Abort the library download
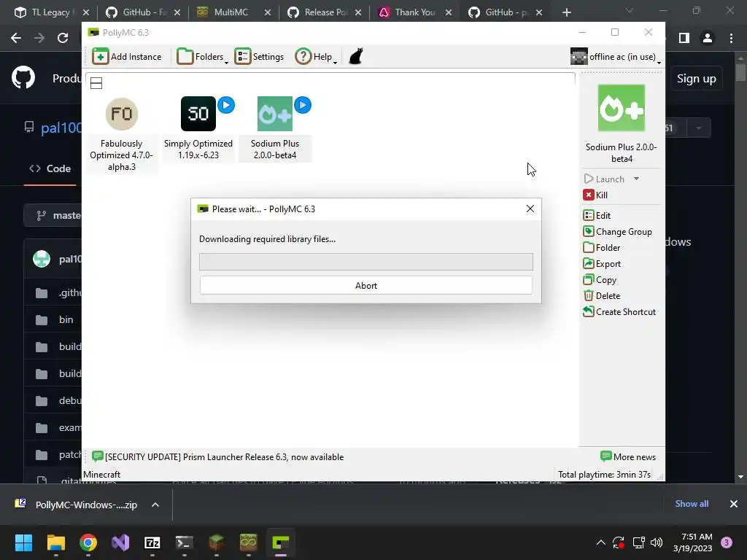This screenshot has height=560, width=747. pos(366,286)
